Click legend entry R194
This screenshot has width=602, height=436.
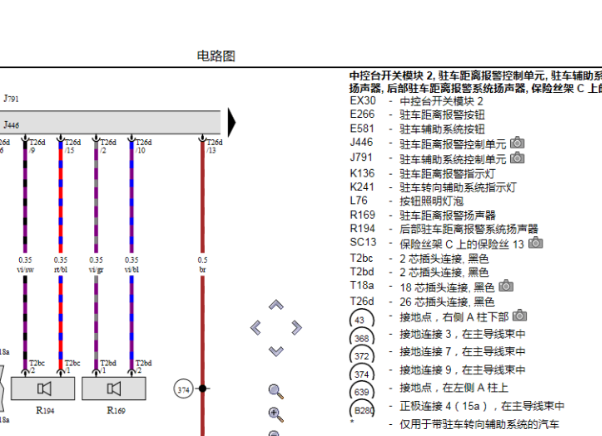tap(444, 229)
